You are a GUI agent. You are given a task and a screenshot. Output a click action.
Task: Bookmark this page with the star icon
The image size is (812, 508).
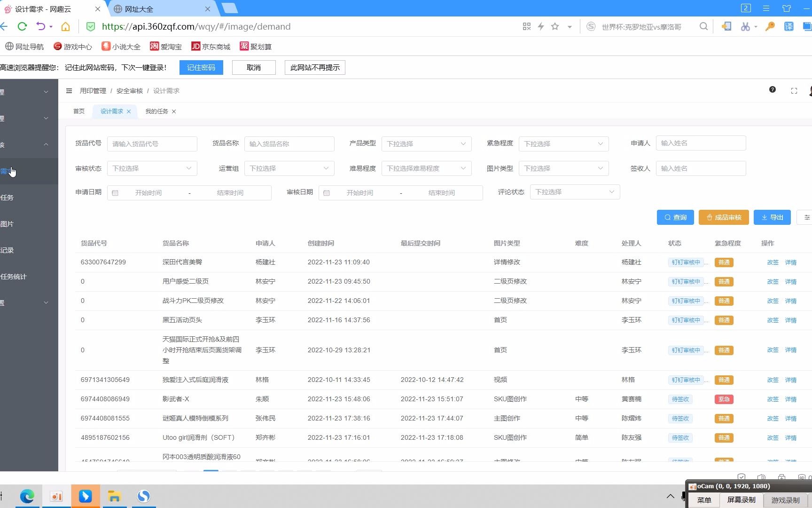555,26
